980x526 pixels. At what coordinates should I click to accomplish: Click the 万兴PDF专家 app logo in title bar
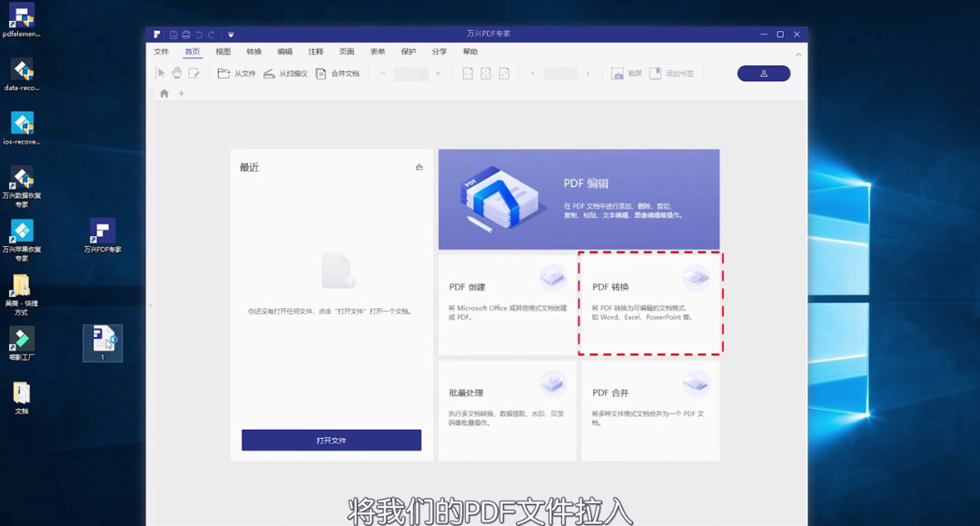[157, 35]
